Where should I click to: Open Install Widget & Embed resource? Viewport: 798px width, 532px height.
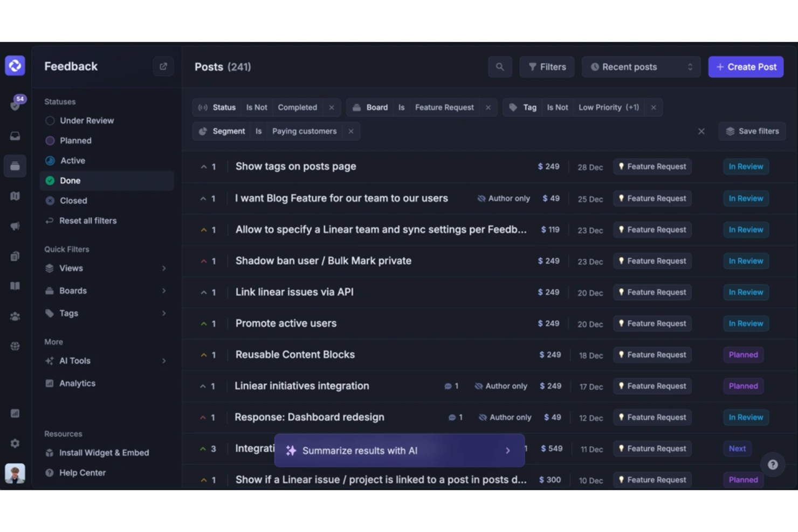107,453
